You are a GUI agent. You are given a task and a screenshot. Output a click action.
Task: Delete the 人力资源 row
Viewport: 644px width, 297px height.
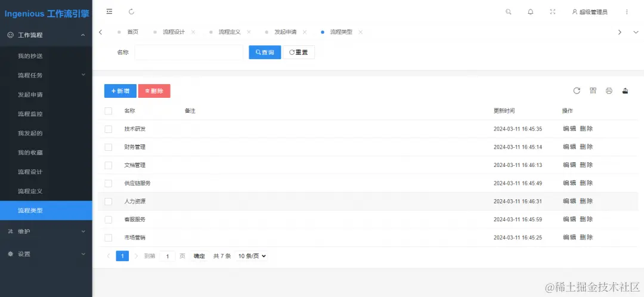[587, 202]
